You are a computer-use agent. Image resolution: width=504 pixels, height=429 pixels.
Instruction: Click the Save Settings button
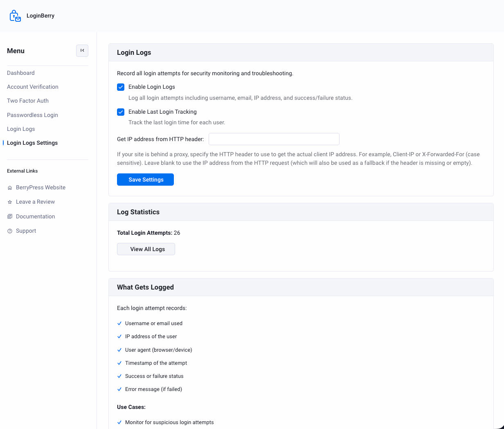(x=145, y=180)
